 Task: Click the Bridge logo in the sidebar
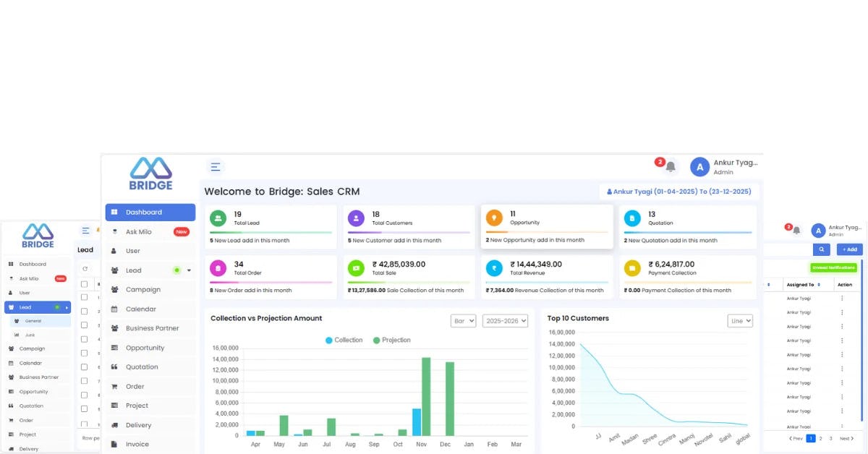[150, 173]
